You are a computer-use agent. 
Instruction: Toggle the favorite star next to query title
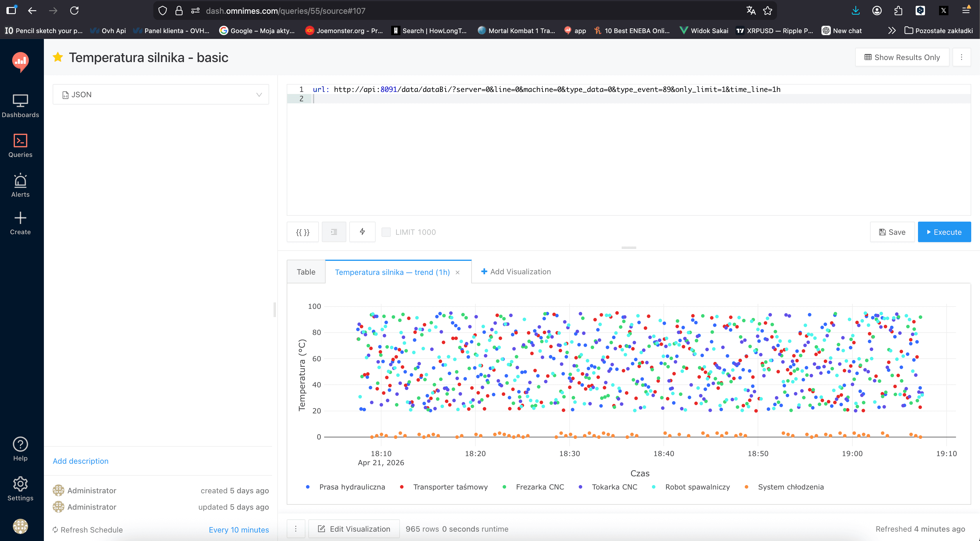point(58,57)
